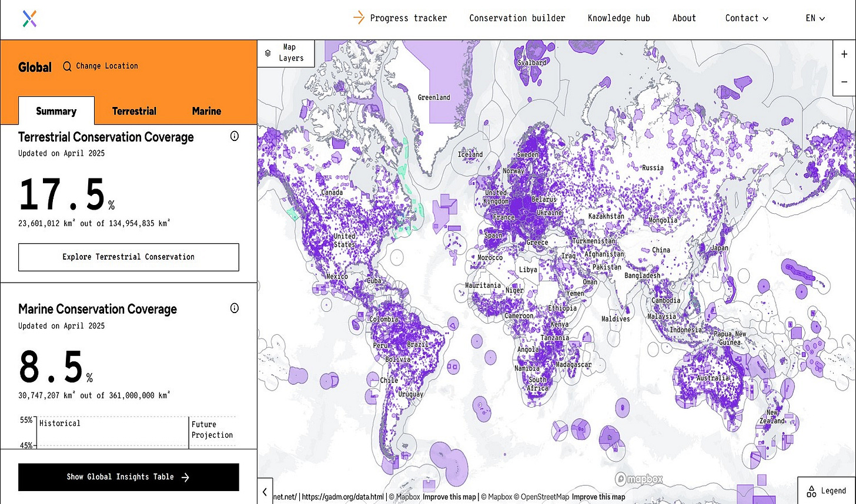This screenshot has width=856, height=504.
Task: Click the Terrestrial Conservation info icon
Action: tap(234, 136)
